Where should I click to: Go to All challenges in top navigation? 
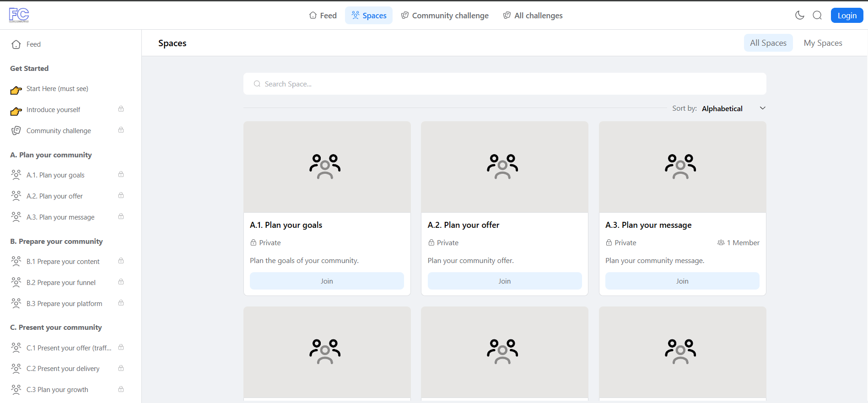click(x=533, y=16)
